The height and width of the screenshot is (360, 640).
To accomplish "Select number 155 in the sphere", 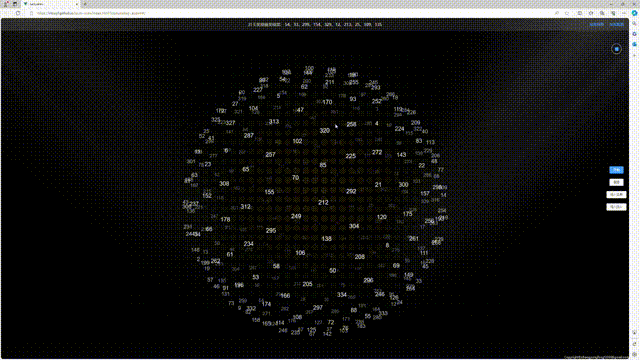I will (269, 192).
